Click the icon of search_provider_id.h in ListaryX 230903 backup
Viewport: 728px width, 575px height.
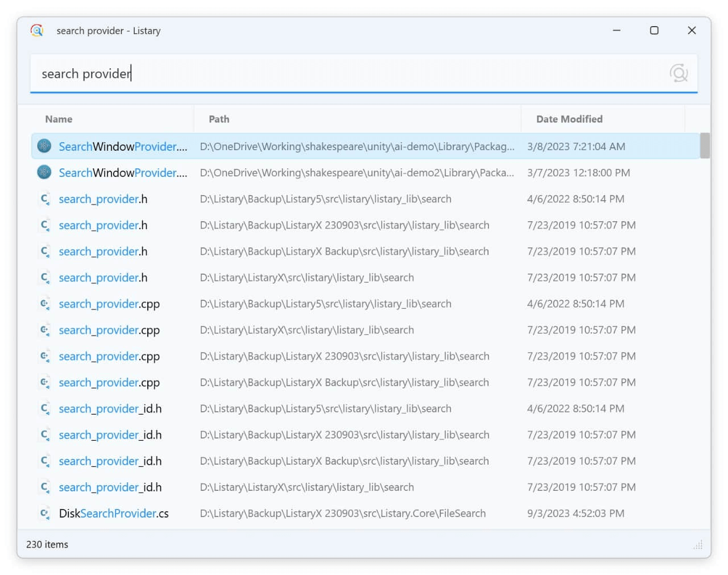coord(44,435)
